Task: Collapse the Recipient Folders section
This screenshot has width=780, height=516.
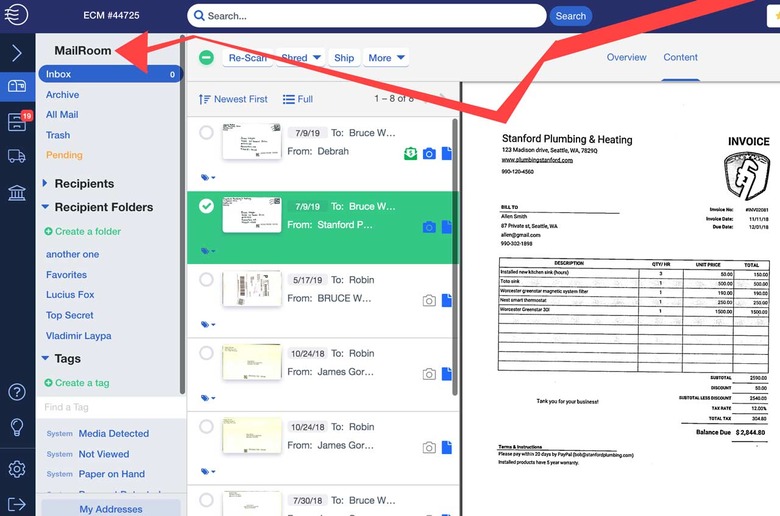Action: pos(45,206)
